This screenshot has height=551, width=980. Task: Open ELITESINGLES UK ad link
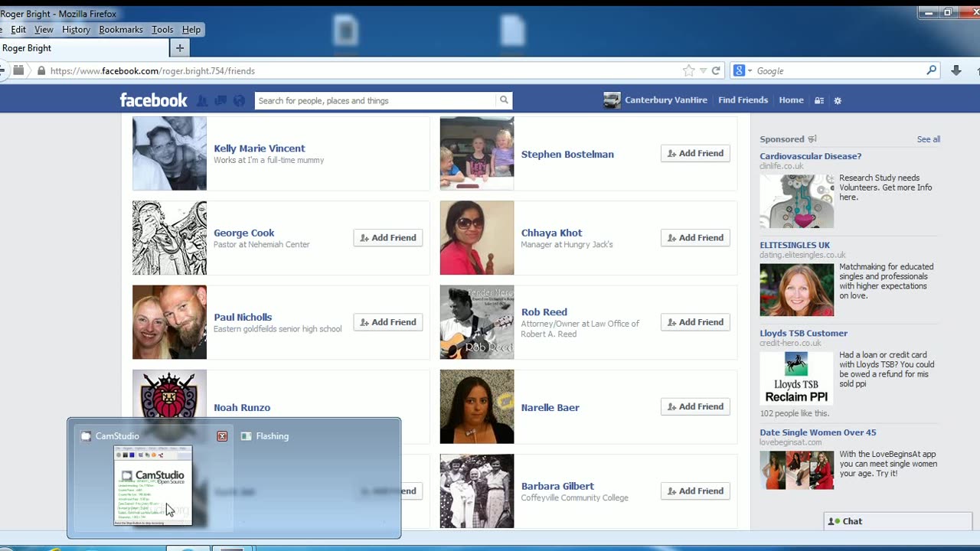coord(795,245)
